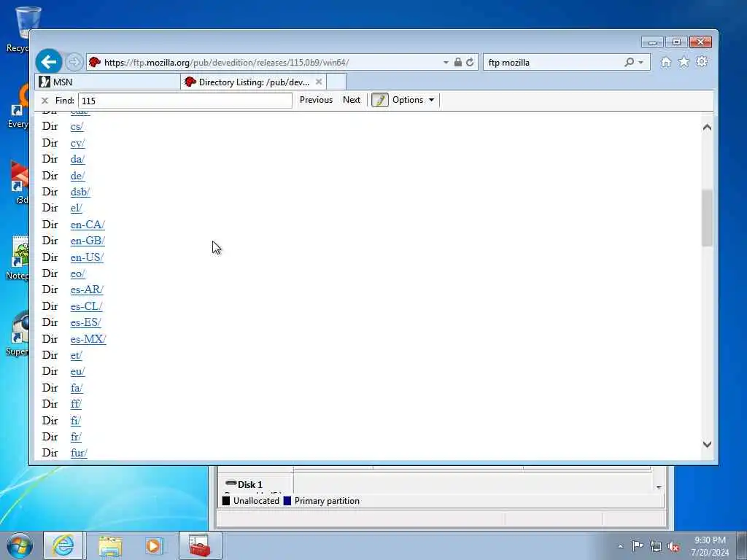Click Previous in the Find bar

tap(316, 100)
